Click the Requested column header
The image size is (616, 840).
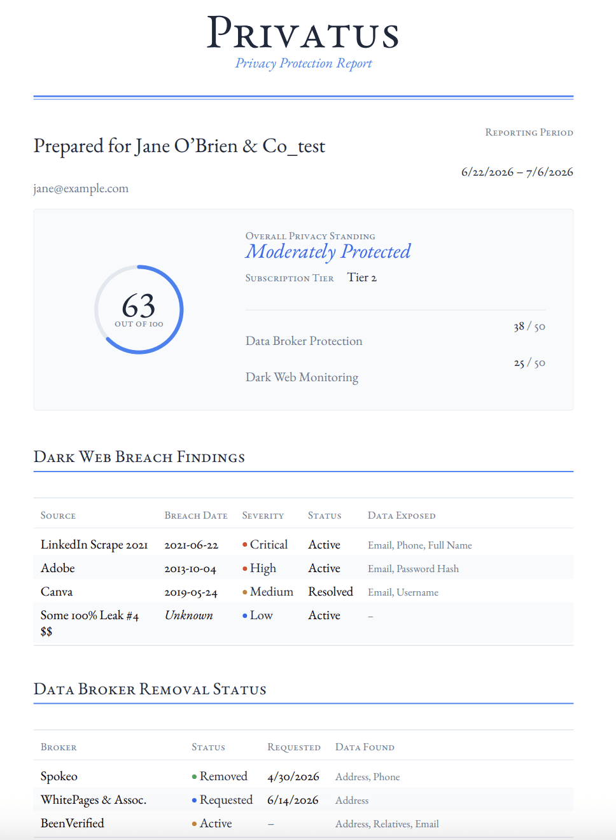pyautogui.click(x=294, y=747)
